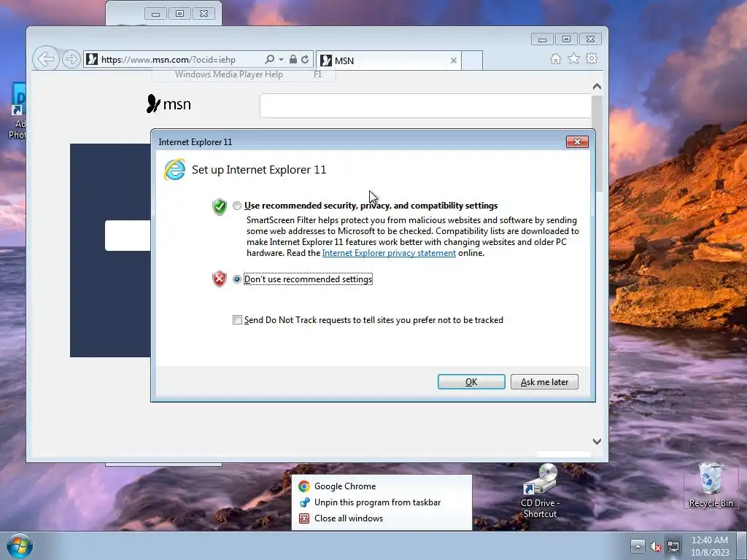Click the Home icon in Internet Explorer
Viewport: 747px width, 560px height.
click(x=555, y=58)
